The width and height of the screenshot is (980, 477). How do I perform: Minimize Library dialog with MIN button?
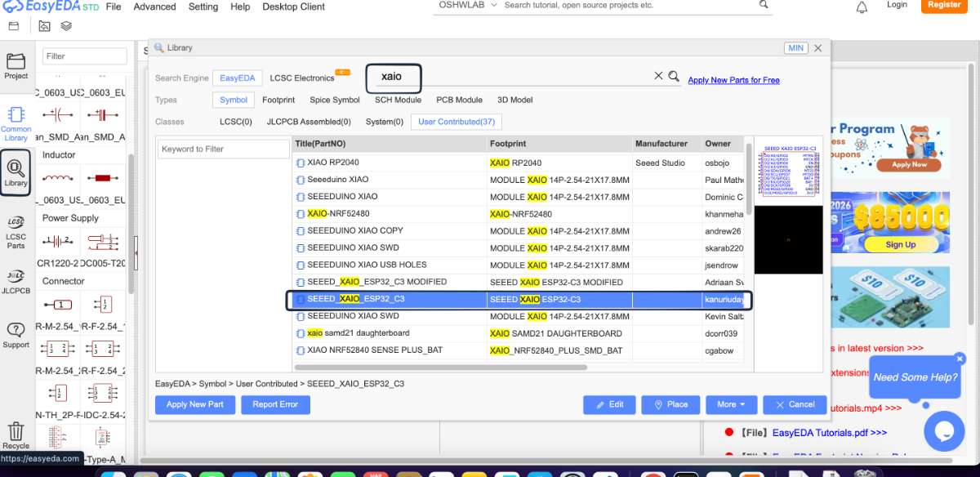point(795,48)
